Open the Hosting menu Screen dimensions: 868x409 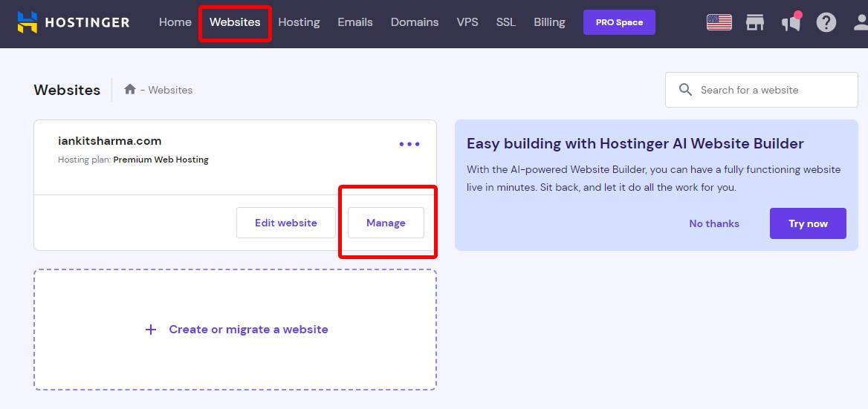299,22
